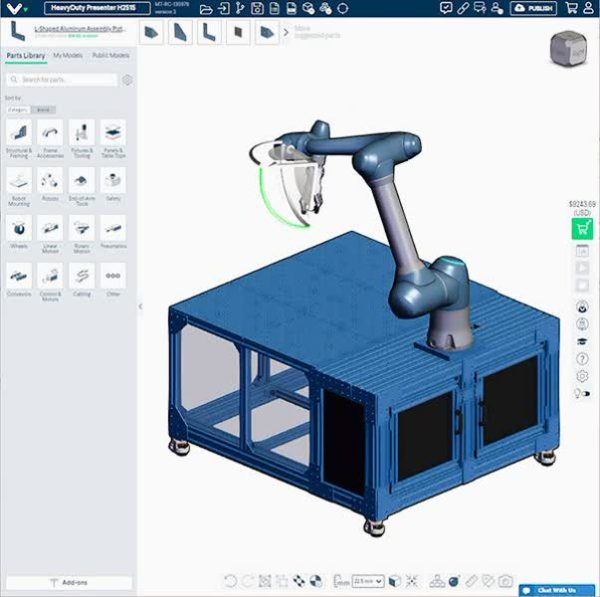Image resolution: width=600 pixels, height=597 pixels.
Task: Open Cabling category
Action: point(82,280)
